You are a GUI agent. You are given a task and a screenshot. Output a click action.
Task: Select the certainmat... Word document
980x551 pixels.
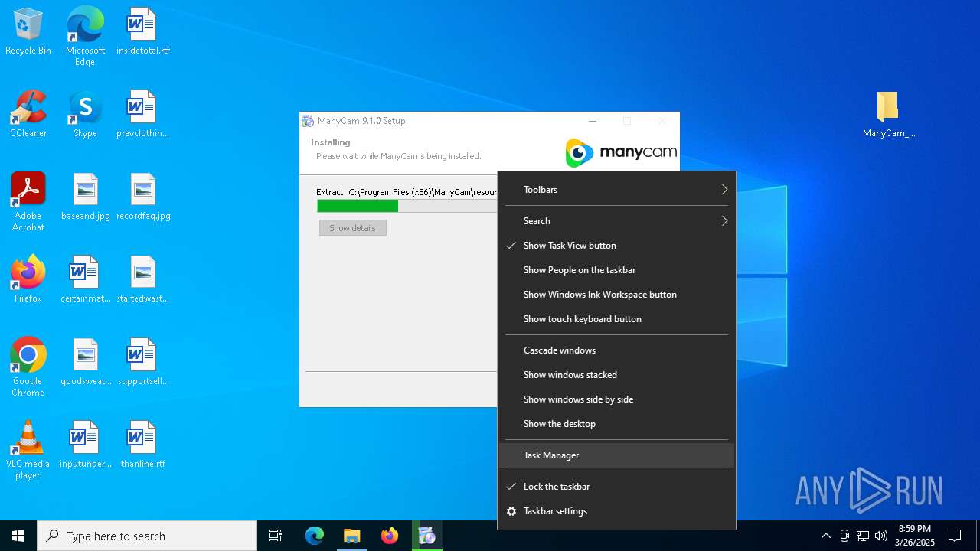[85, 279]
